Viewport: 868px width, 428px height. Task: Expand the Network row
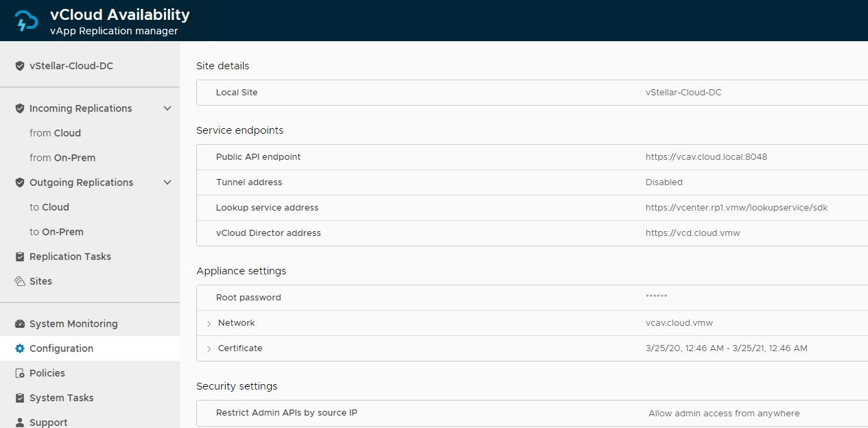click(209, 323)
